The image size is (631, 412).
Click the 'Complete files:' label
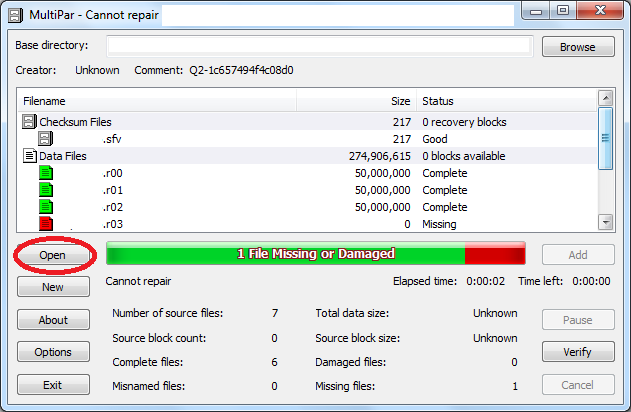[x=148, y=362]
